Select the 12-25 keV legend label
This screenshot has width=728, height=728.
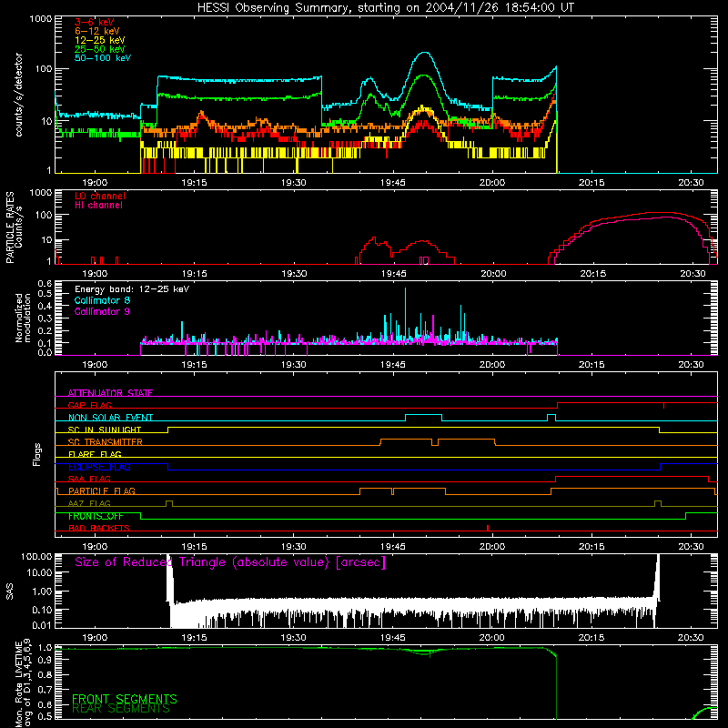(100, 40)
